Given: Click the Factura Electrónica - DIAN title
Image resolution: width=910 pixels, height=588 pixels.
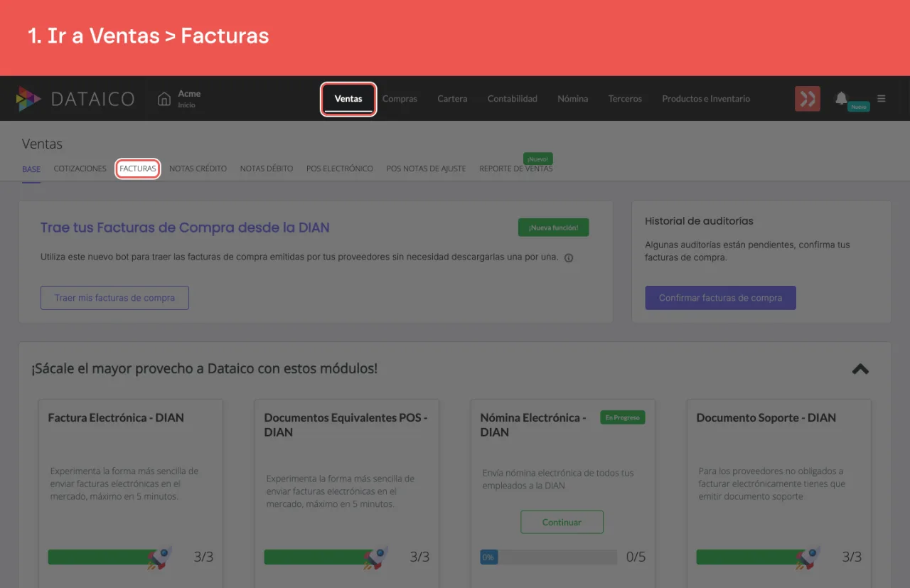Looking at the screenshot, I should (116, 418).
